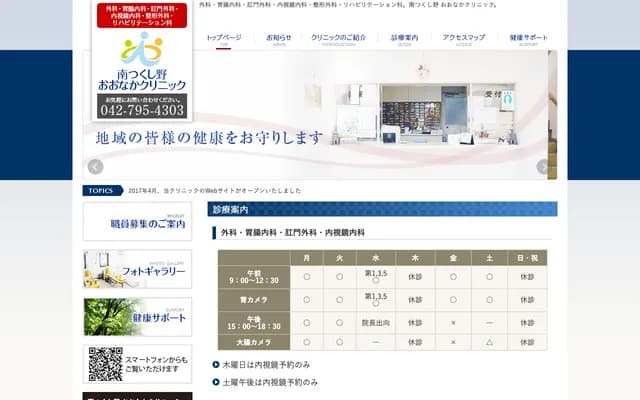This screenshot has width=640, height=400.
Task: Open クリニックのご紹介 in the navigation
Action: (x=345, y=40)
